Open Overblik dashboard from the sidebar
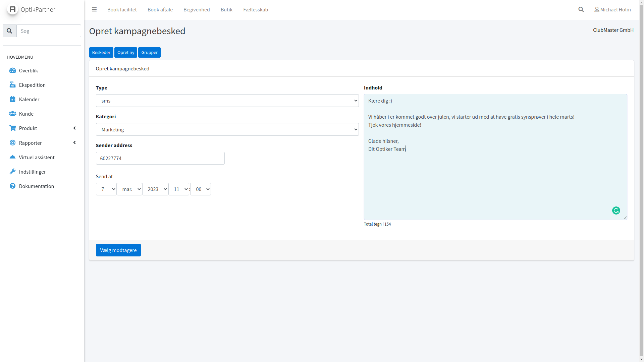Image resolution: width=644 pixels, height=362 pixels. tap(28, 70)
